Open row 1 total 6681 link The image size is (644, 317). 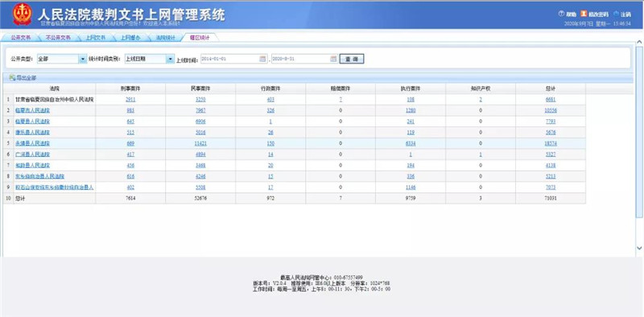(551, 100)
